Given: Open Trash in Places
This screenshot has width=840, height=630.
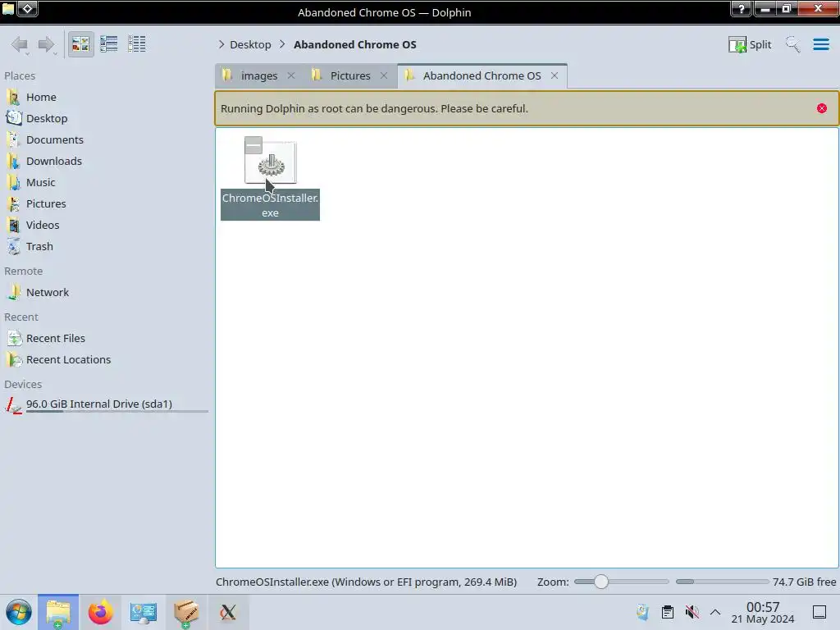Looking at the screenshot, I should tap(39, 247).
